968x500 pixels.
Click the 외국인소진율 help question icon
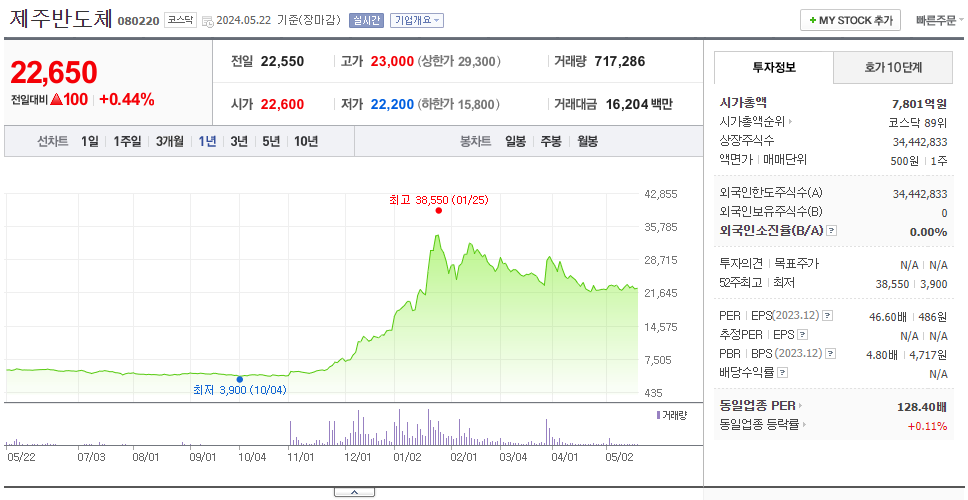[x=832, y=231]
